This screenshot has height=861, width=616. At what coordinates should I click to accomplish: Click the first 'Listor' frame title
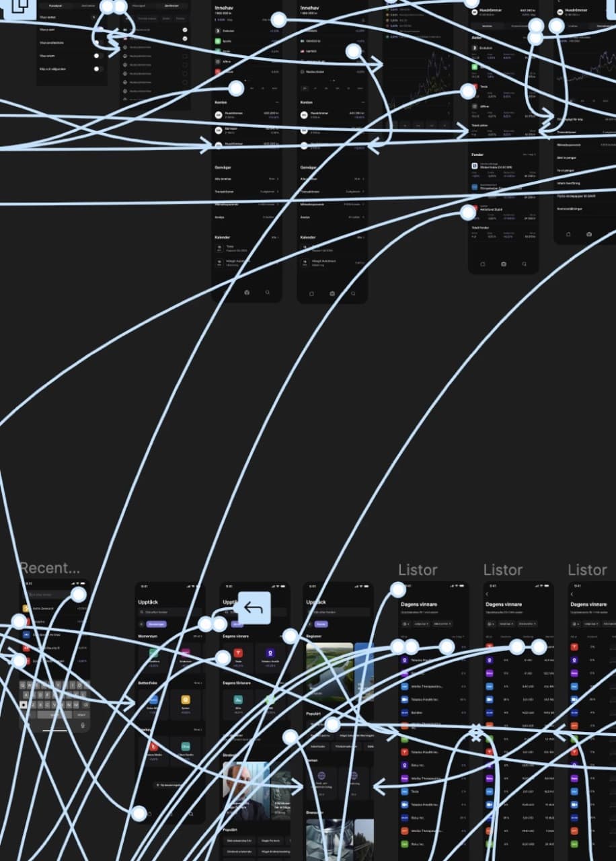click(418, 570)
